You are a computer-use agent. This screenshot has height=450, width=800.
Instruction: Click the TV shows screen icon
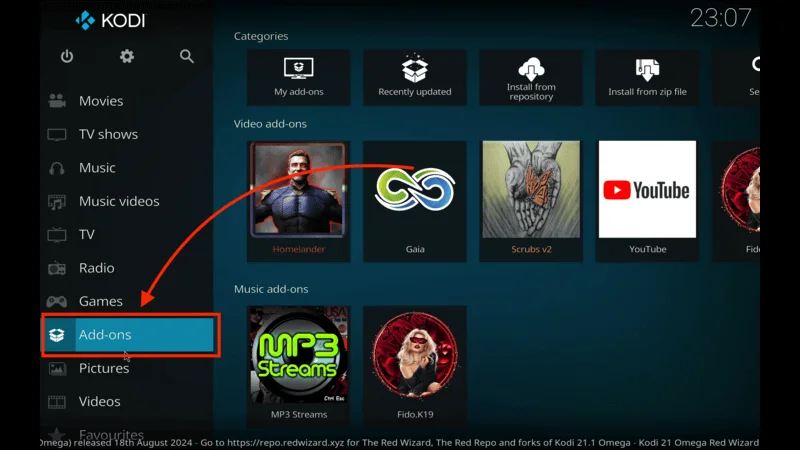click(57, 135)
